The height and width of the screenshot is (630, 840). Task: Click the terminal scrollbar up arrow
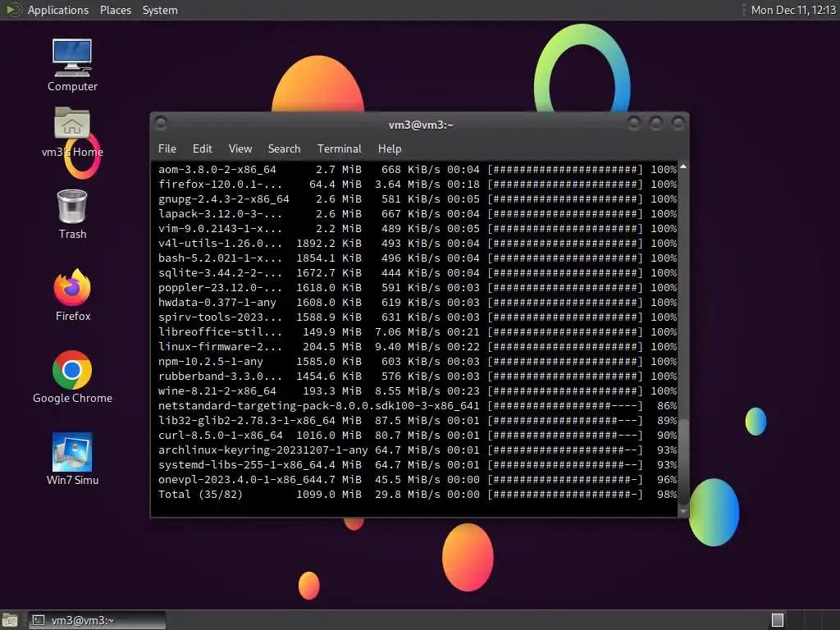click(x=683, y=167)
